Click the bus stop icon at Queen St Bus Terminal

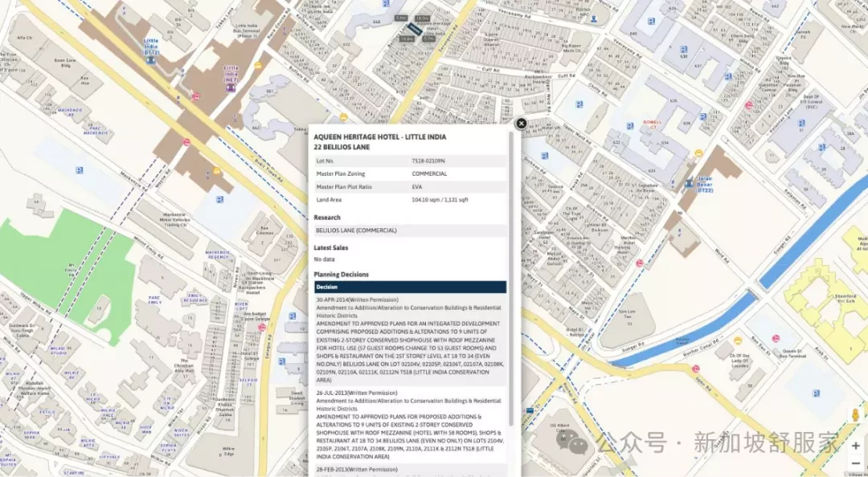coord(776,338)
